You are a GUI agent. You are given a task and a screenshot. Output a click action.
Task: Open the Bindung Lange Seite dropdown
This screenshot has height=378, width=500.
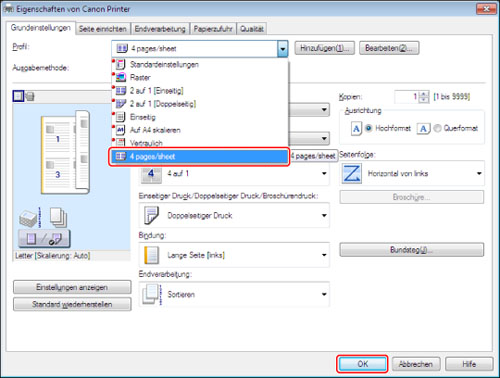(234, 255)
